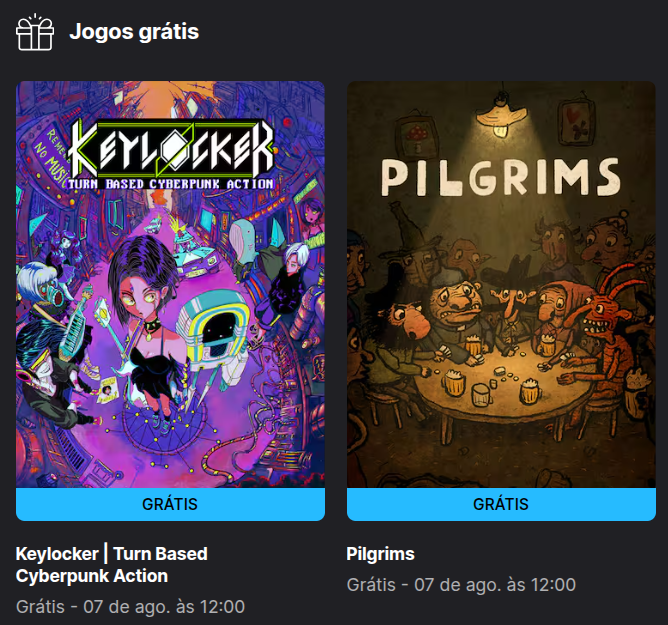Click the GRÁTIS badge under Pilgrims
This screenshot has height=625, width=668.
tap(501, 504)
